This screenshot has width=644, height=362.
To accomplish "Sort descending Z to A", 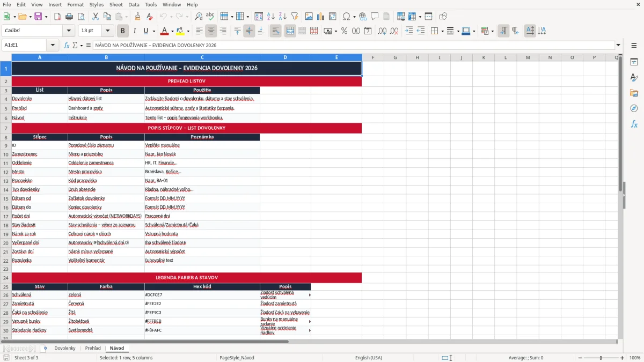I will click(x=282, y=17).
